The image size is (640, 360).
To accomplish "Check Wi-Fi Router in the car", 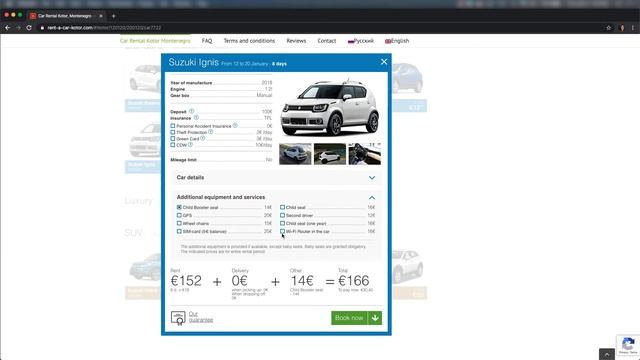I will pos(282,231).
